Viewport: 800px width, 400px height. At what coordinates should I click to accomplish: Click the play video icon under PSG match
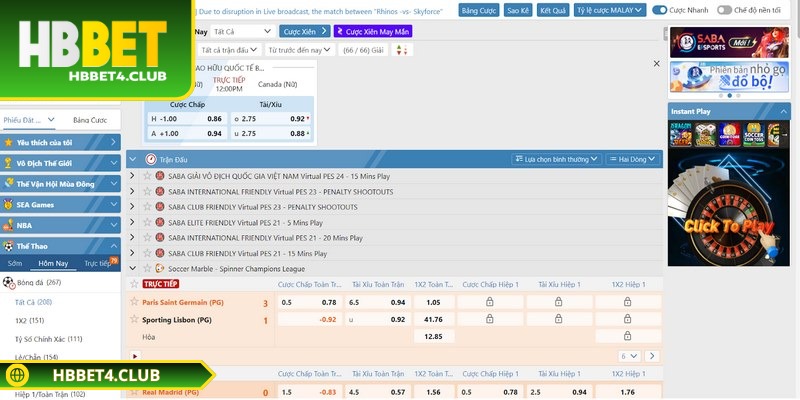tap(135, 356)
